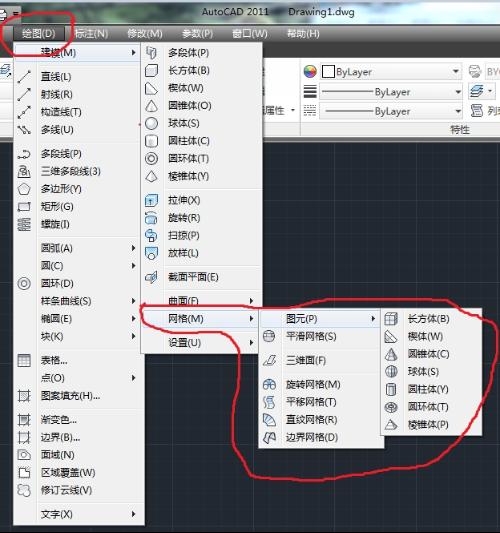Click the 渐变色 gradient entry
Image resolution: width=500 pixels, height=533 pixels.
[x=80, y=420]
